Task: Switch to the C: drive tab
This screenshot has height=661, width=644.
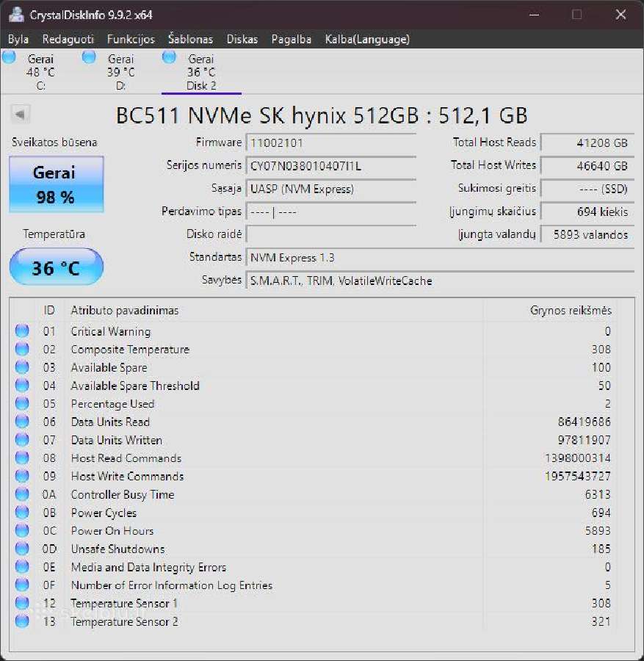Action: 40,72
